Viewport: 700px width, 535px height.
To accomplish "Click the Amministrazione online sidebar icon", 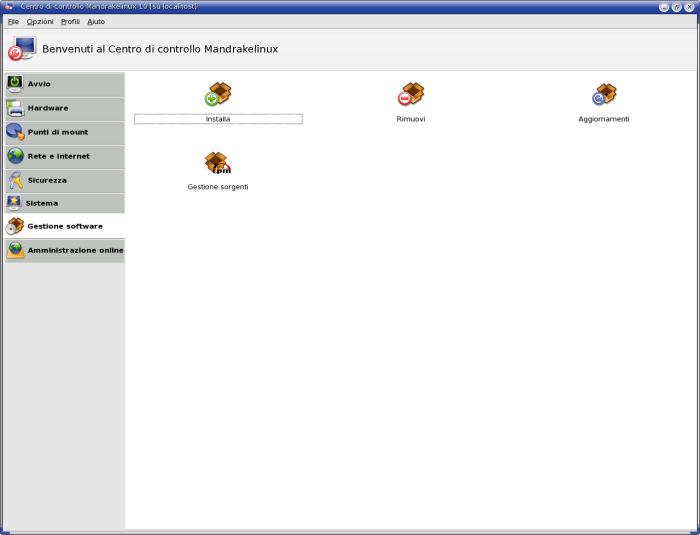I will click(x=15, y=250).
